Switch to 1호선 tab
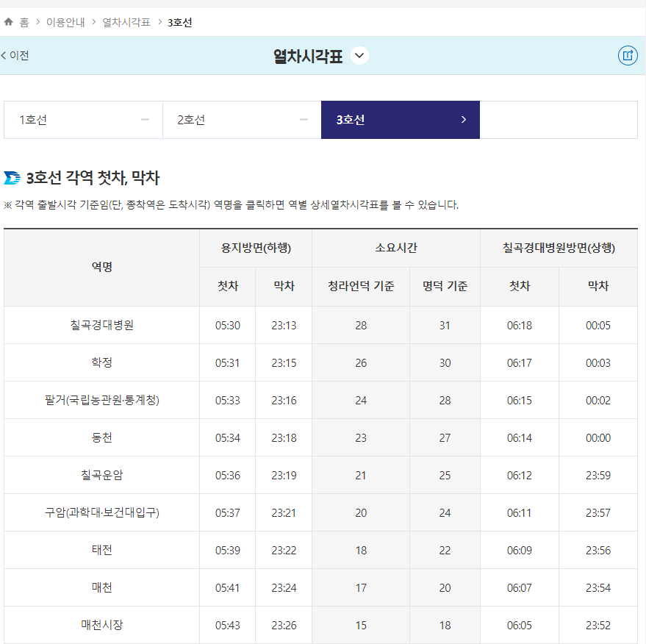 pyautogui.click(x=83, y=120)
